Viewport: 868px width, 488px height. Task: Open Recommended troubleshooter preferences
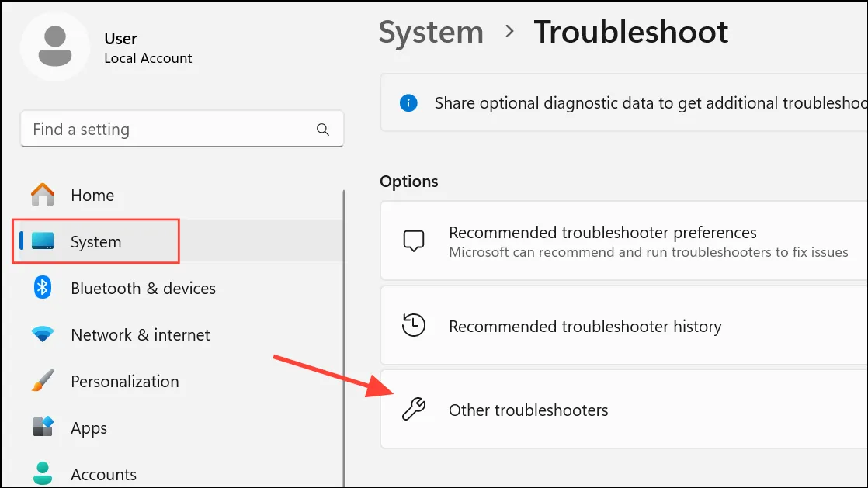click(624, 241)
